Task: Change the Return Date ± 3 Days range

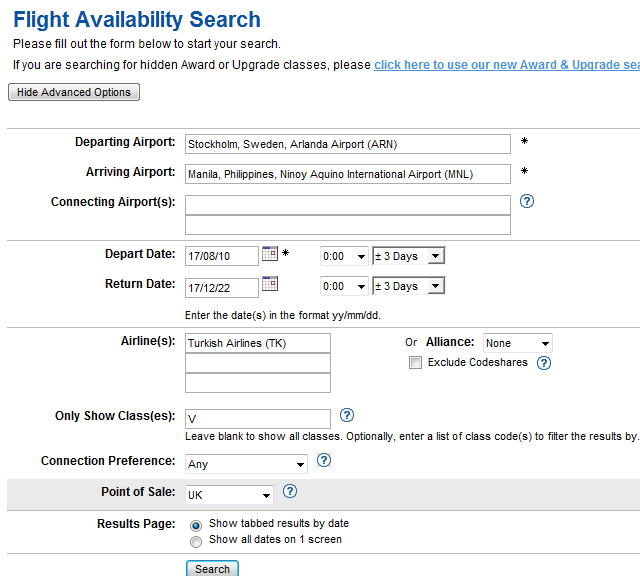Action: point(408,286)
